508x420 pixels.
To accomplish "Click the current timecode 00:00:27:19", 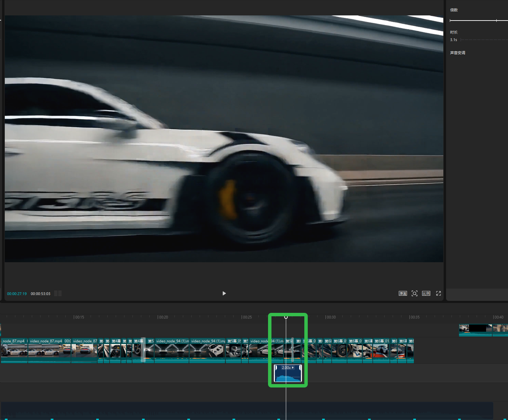I will point(17,294).
